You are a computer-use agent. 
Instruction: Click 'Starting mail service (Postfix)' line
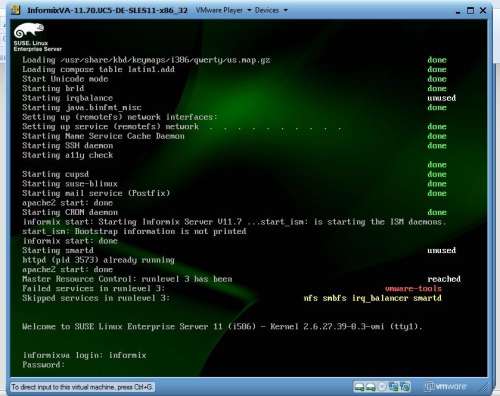tap(96, 193)
